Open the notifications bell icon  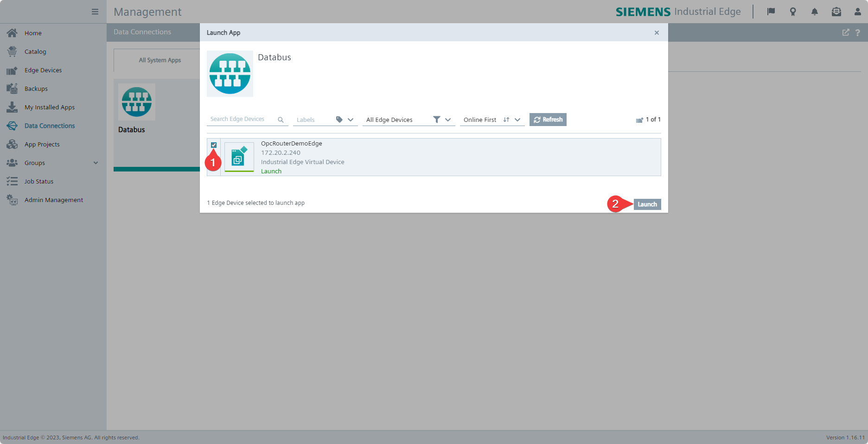pos(814,12)
